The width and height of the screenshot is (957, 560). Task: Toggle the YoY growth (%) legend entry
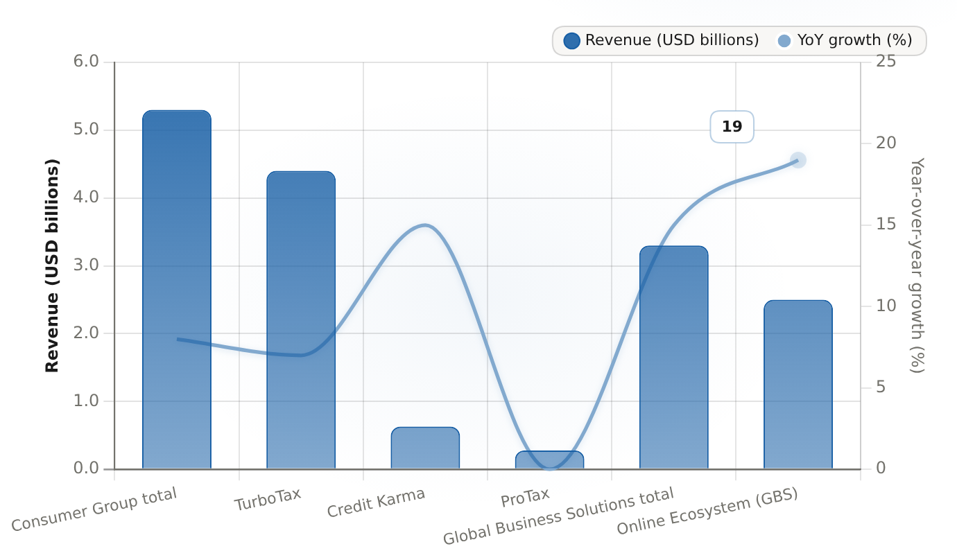pyautogui.click(x=845, y=40)
